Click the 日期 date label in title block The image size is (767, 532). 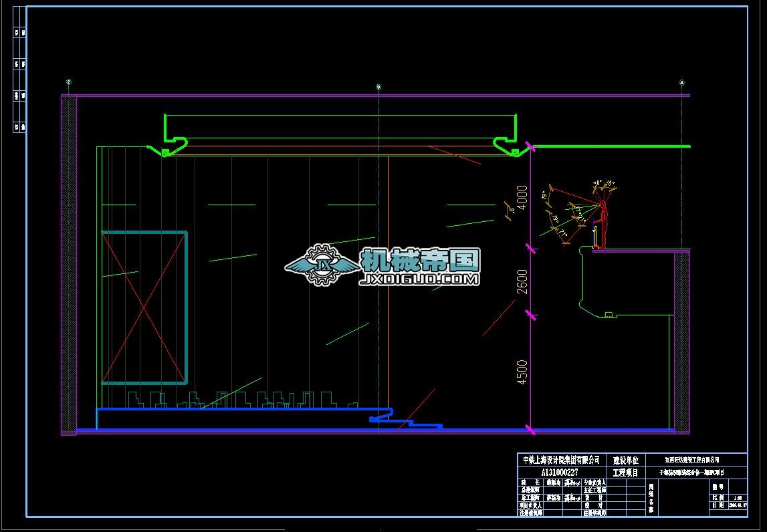click(718, 505)
